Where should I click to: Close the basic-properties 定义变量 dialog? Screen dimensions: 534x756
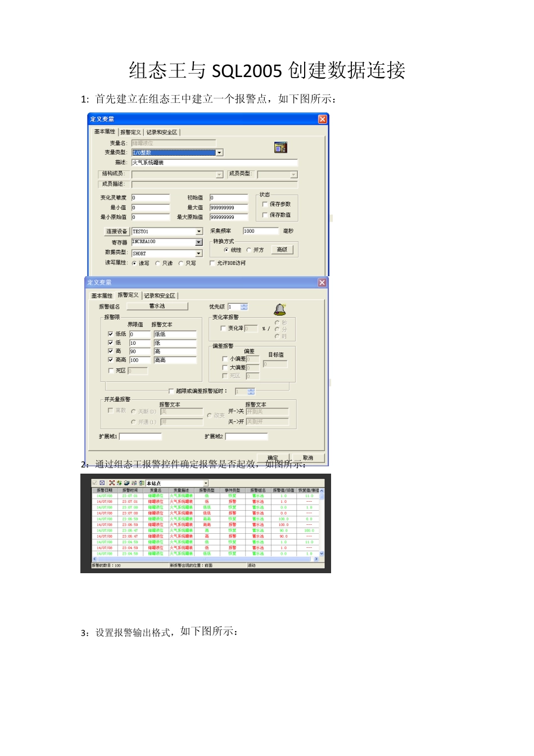point(323,119)
